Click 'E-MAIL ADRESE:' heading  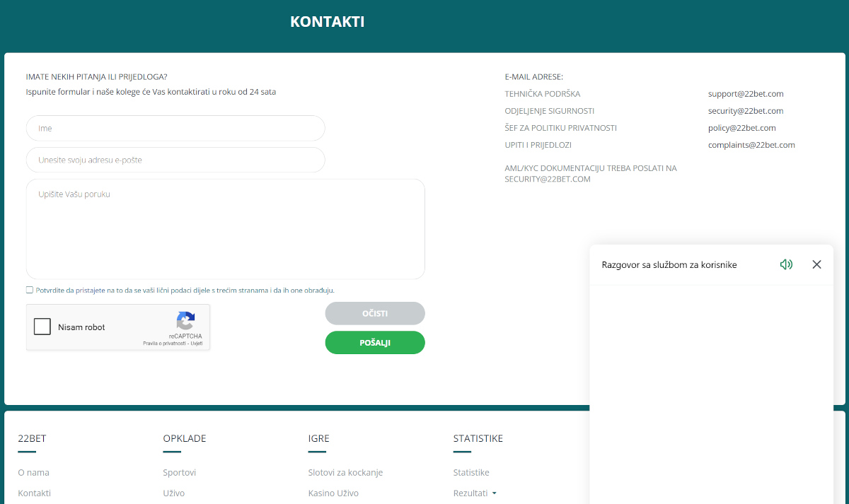534,77
